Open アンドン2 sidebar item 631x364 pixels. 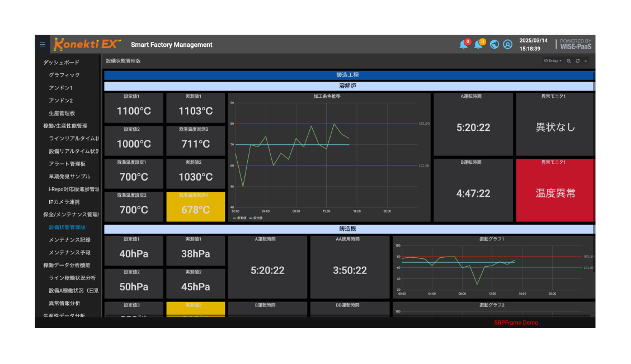tap(60, 101)
